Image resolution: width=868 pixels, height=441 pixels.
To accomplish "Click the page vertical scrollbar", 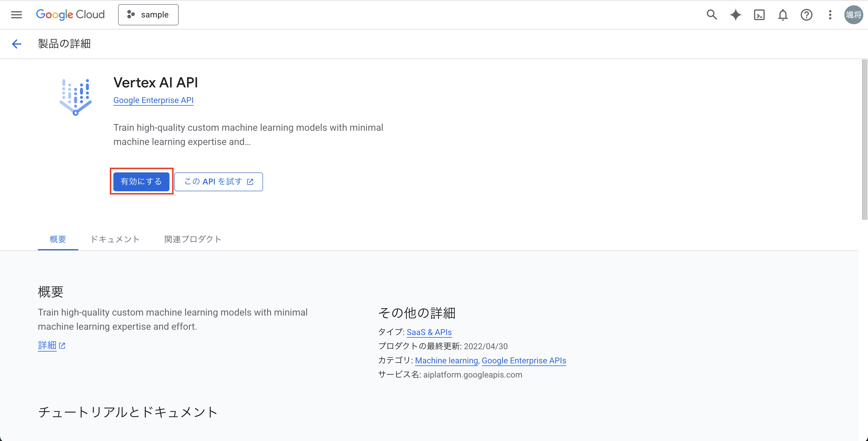I will (x=865, y=140).
